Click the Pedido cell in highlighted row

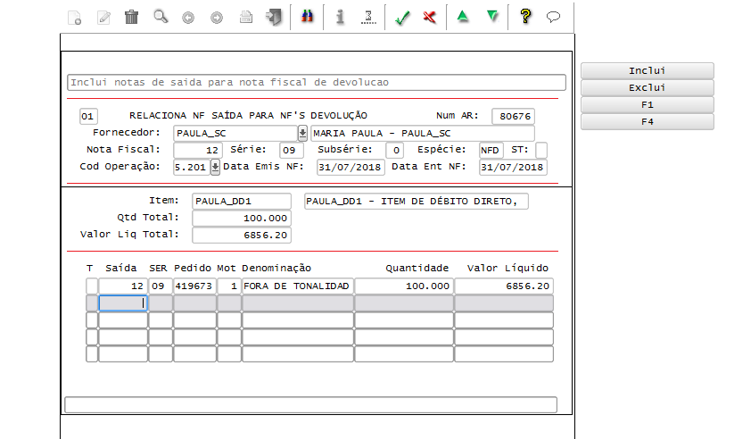point(195,303)
